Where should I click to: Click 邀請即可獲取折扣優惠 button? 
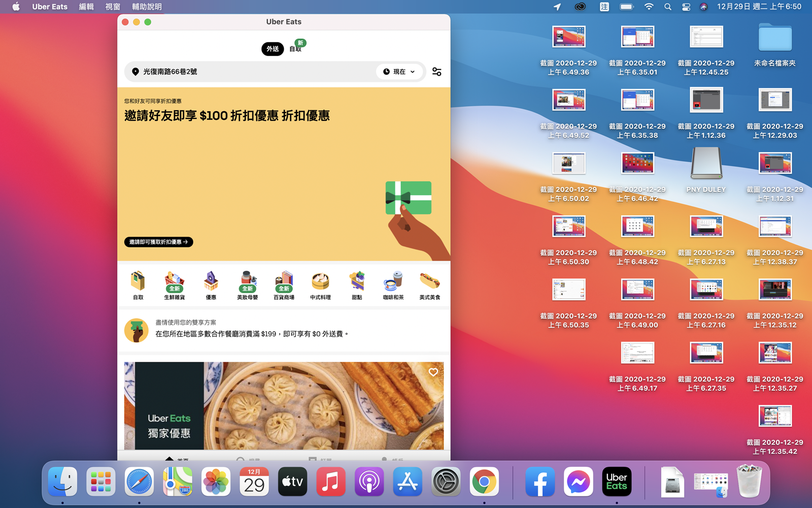158,242
